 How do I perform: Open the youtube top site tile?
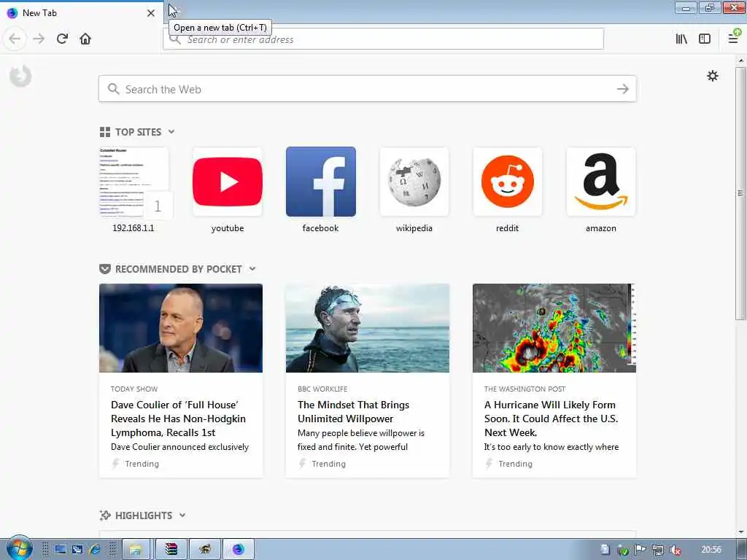click(228, 182)
